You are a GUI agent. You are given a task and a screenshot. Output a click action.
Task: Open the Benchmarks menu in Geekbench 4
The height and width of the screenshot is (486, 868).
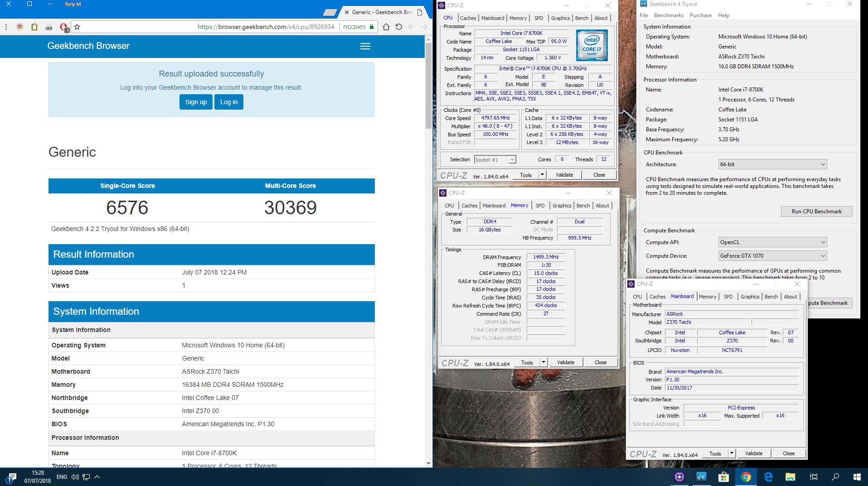pos(669,15)
